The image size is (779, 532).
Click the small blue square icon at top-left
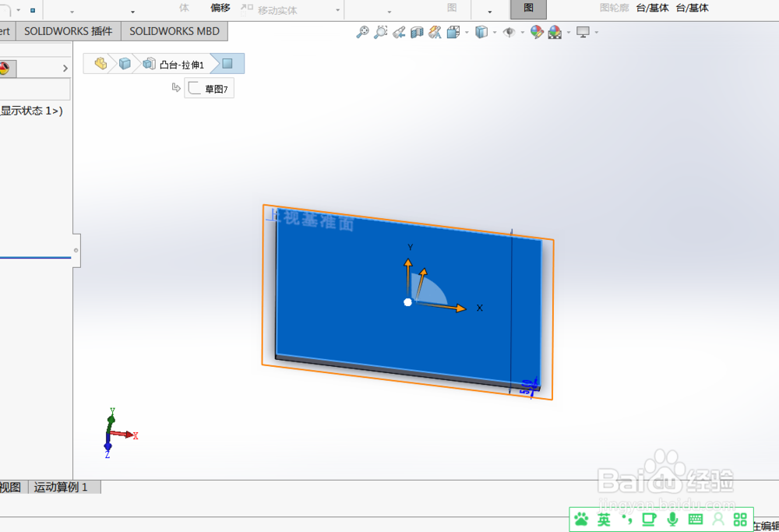[33, 10]
